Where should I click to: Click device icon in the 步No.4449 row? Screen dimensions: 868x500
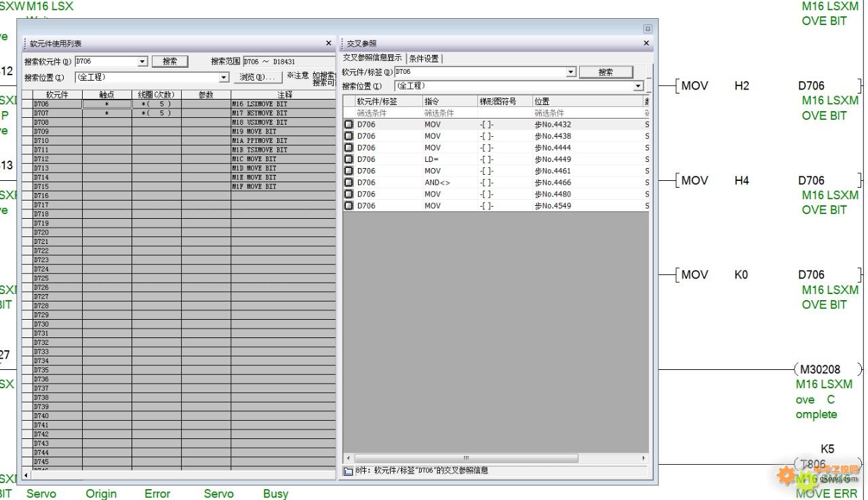pyautogui.click(x=349, y=159)
